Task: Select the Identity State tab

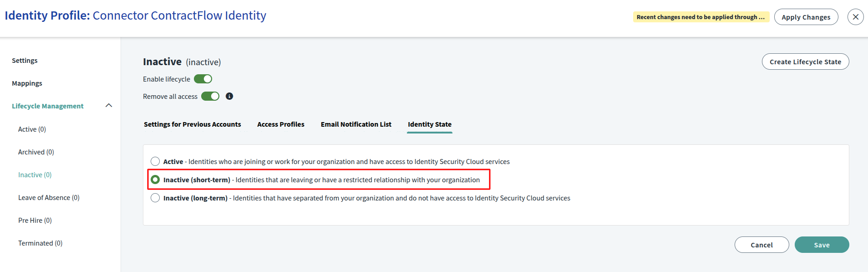Action: pyautogui.click(x=429, y=124)
